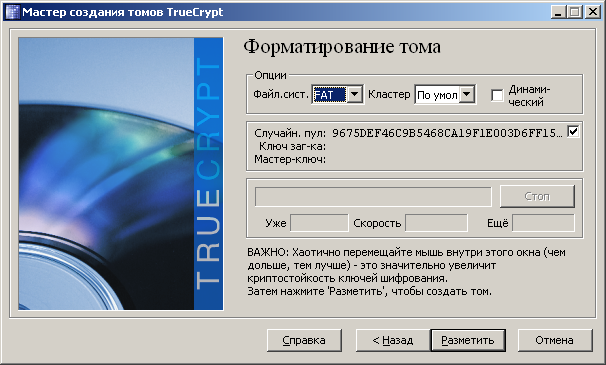Viewport: 606px width, 365px height.
Task: Click the TrueCrypt disc banner image
Action: 121,174
